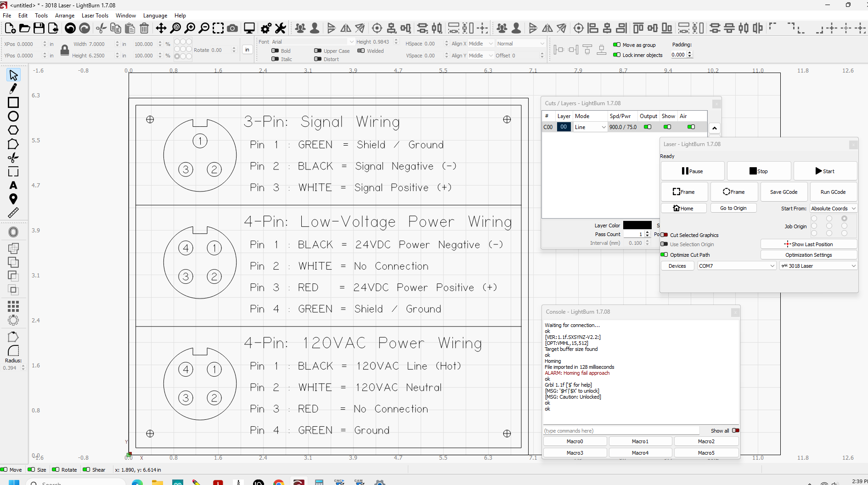Click the Home button
The height and width of the screenshot is (485, 868).
(683, 209)
